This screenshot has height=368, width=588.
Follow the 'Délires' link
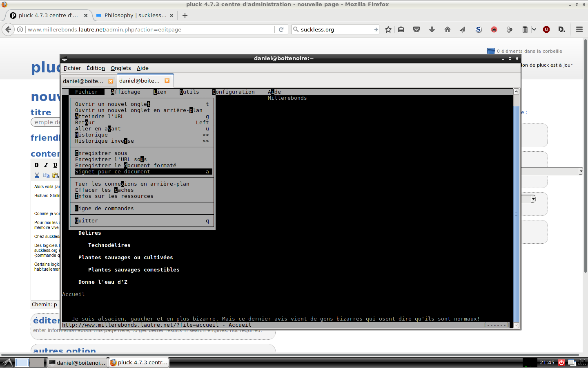90,233
